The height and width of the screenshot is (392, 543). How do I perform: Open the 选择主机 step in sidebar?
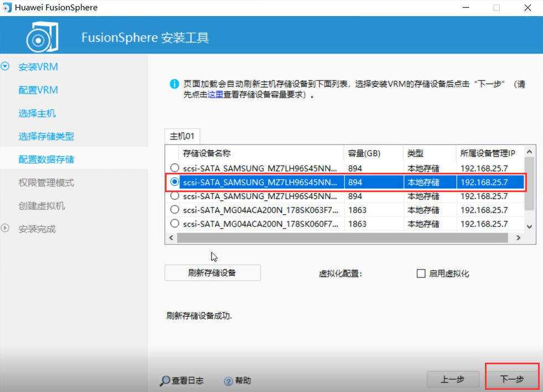pyautogui.click(x=37, y=114)
